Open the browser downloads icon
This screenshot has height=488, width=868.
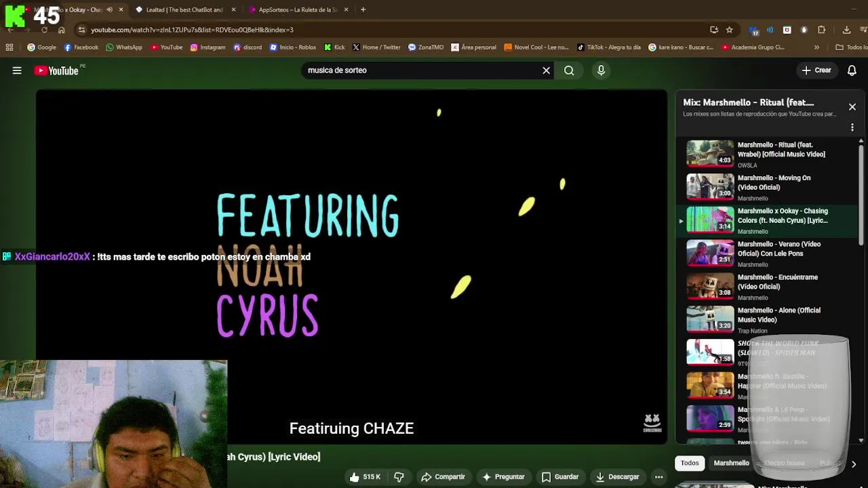[x=846, y=30]
